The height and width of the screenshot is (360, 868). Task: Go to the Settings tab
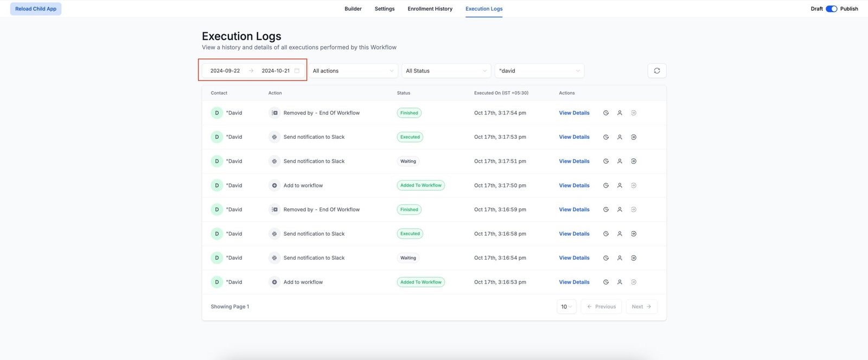[385, 9]
